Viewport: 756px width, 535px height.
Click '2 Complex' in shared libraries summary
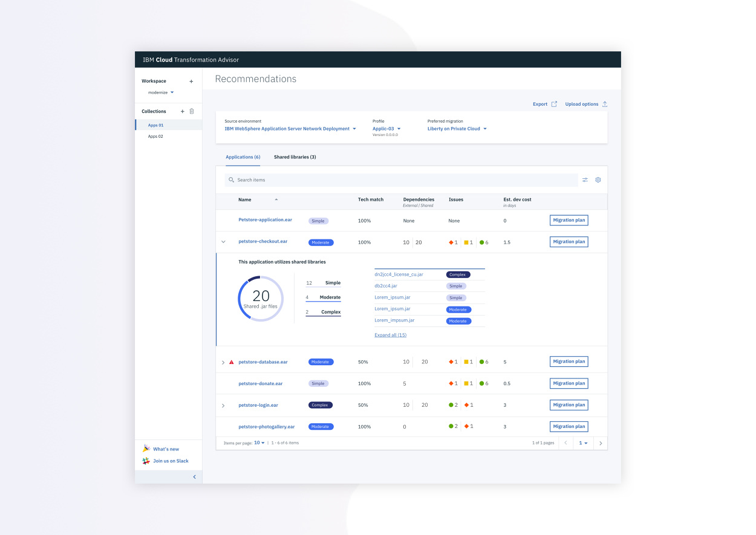tap(323, 312)
